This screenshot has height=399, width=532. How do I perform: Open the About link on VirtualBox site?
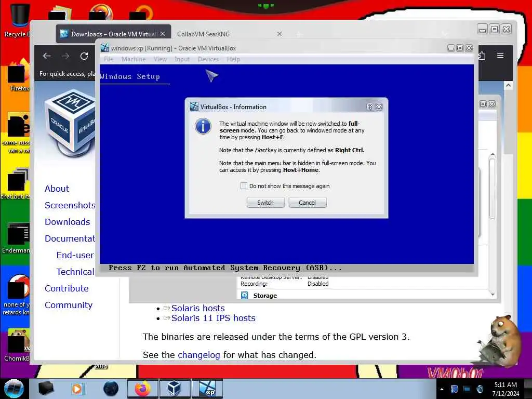[57, 189]
